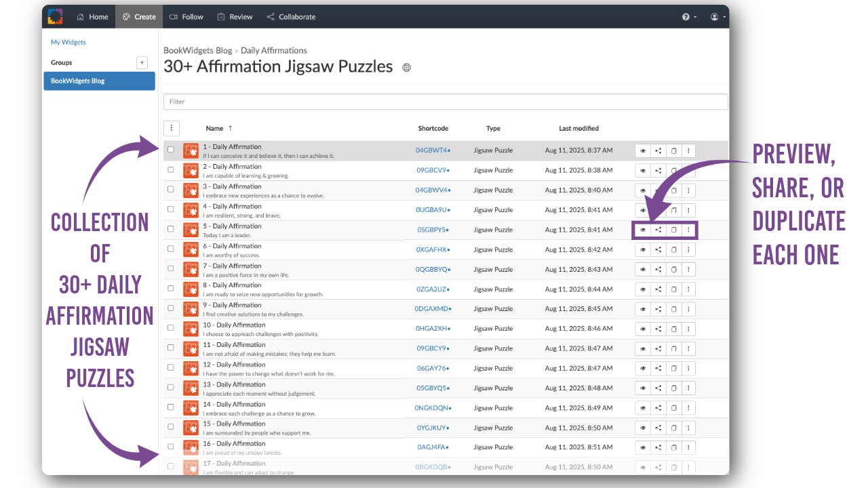Switch to the Review tab
868x488 pixels.
pyautogui.click(x=235, y=17)
